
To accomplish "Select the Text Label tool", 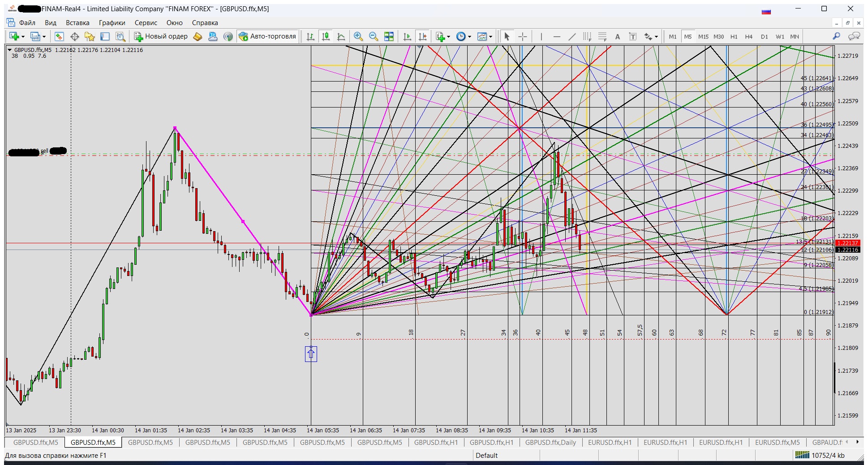I will (x=633, y=37).
